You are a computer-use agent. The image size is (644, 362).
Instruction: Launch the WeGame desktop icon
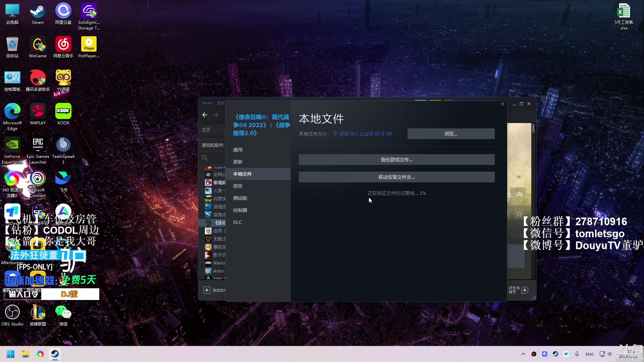[38, 48]
